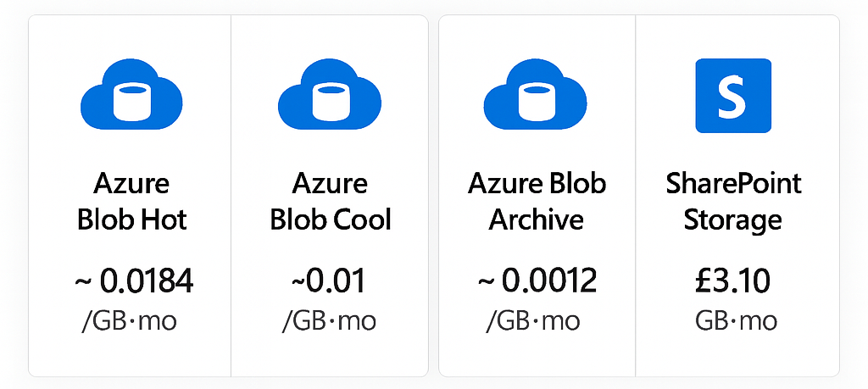Click the SharePoint Storage logo icon
The height and width of the screenshot is (389, 868).
733,96
